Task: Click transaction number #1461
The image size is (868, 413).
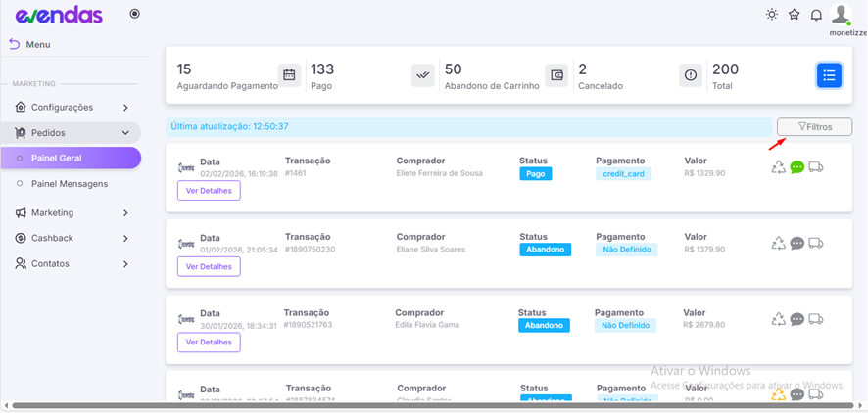Action: pyautogui.click(x=296, y=173)
